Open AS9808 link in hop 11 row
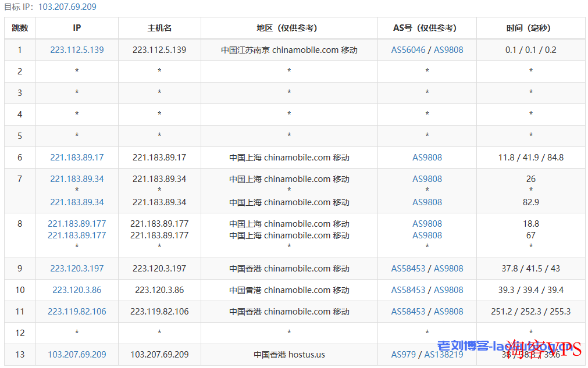 tap(448, 312)
